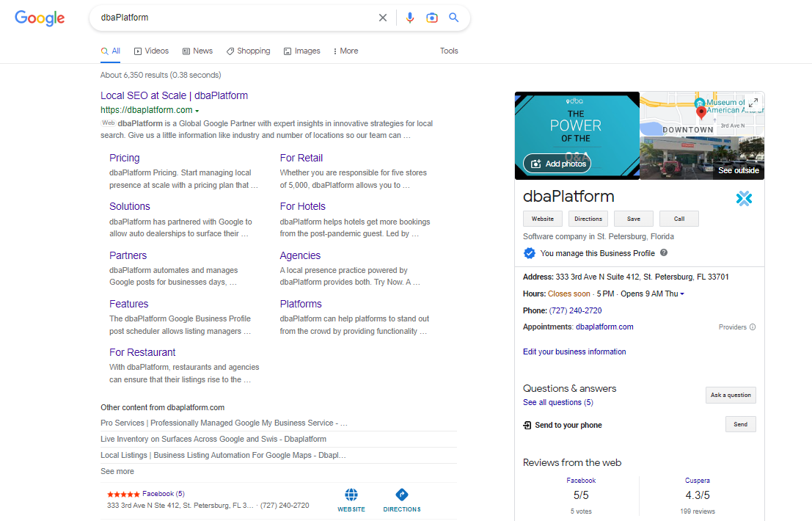Image resolution: width=812 pixels, height=521 pixels.
Task: Go to Google homepage via logo
Action: point(40,18)
